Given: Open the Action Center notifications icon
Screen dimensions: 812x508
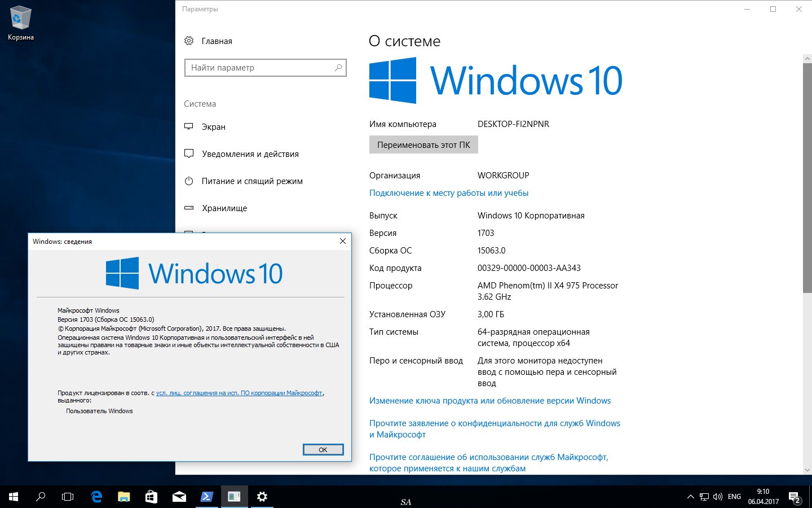Looking at the screenshot, I should click(794, 497).
